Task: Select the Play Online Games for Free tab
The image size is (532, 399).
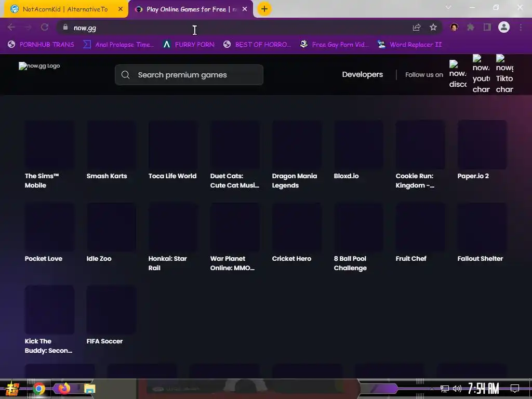Action: [191, 9]
